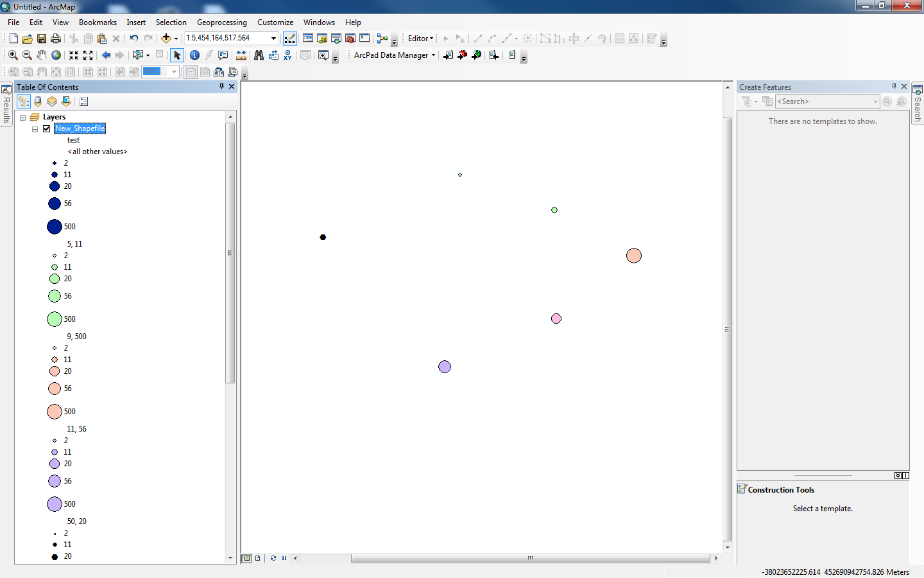Toggle Pause Drawing button
The image size is (924, 578).
(284, 558)
